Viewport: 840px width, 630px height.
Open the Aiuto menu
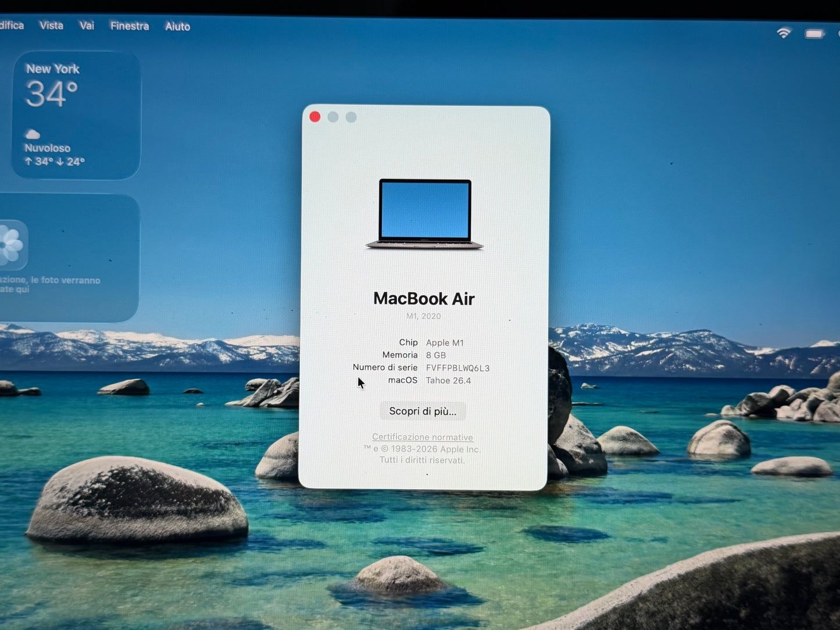177,26
